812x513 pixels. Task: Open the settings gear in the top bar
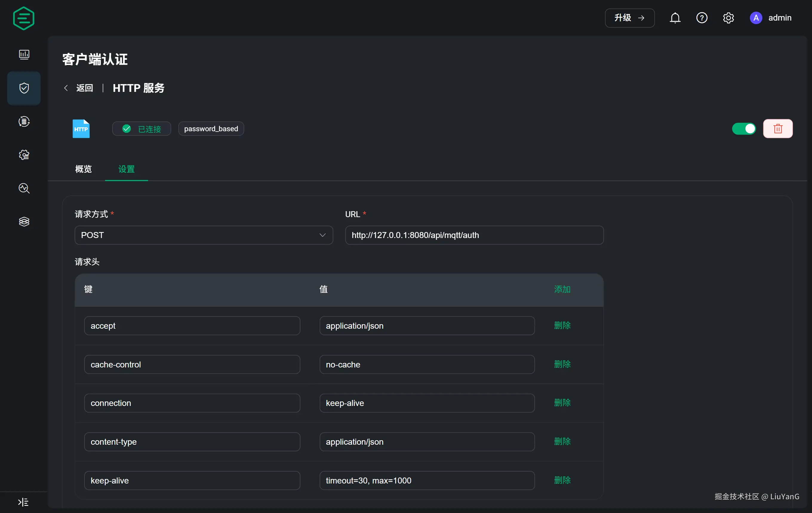pos(728,18)
